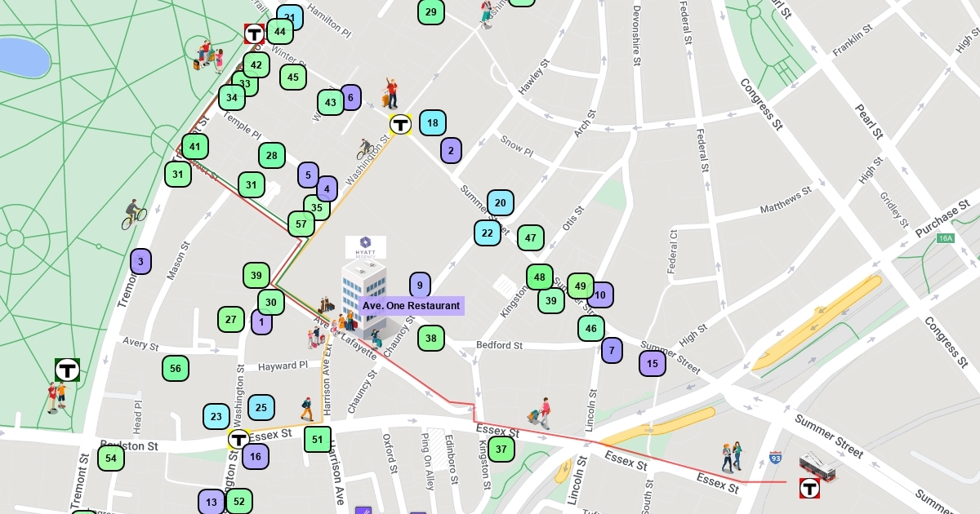Click the T station icon beside marker 16
Viewport: 980px width, 514px height.
tap(238, 440)
